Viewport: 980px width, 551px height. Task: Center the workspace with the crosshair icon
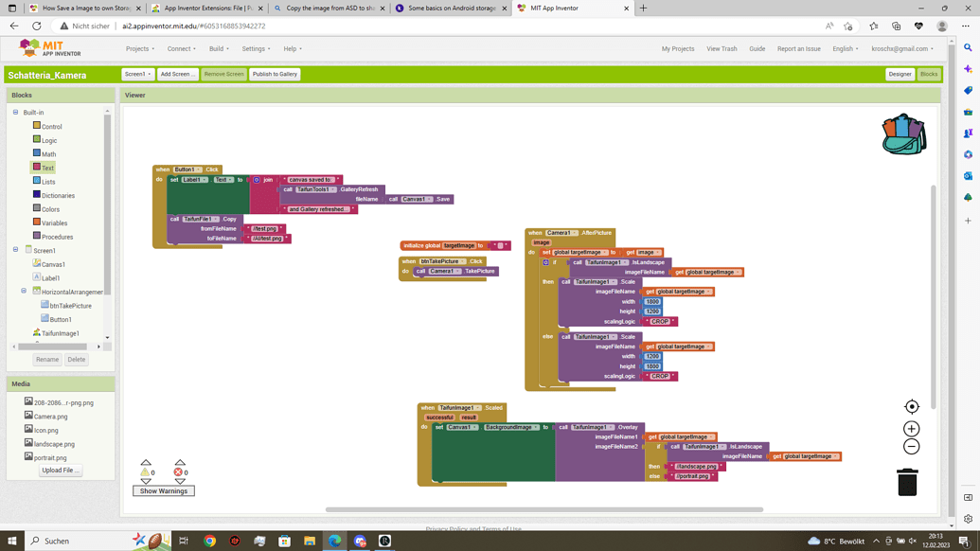(911, 407)
